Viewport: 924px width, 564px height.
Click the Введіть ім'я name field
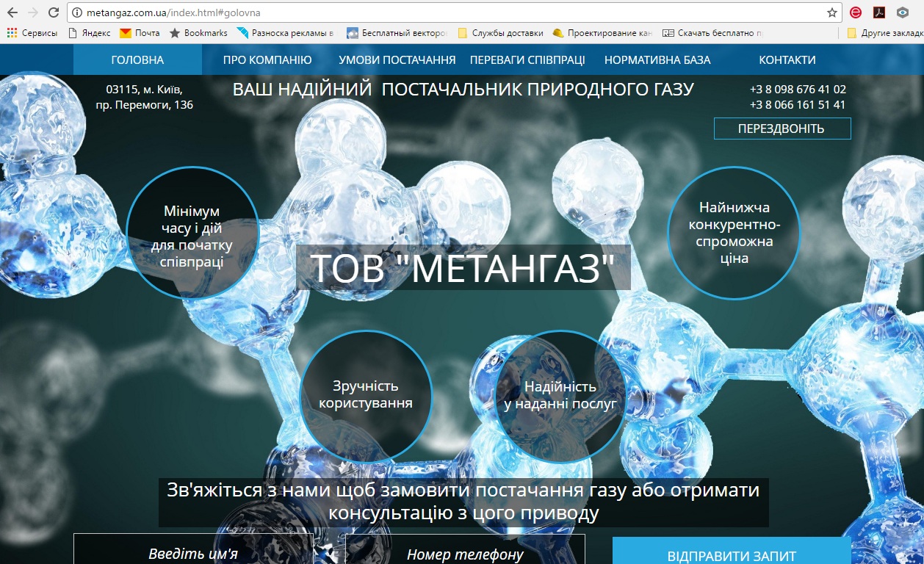pos(193,549)
